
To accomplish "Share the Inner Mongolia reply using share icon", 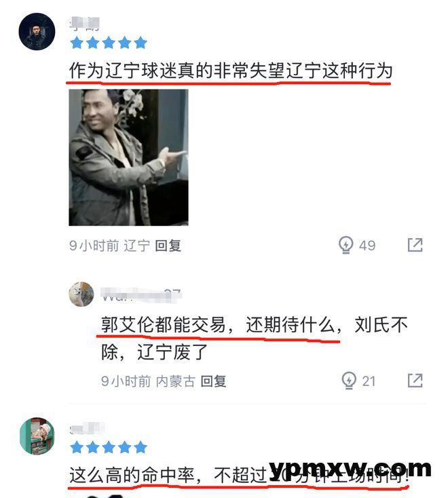I will pos(415,381).
